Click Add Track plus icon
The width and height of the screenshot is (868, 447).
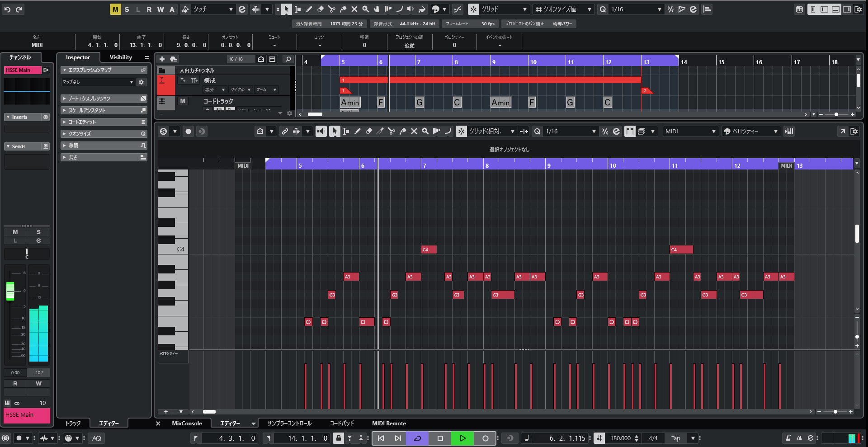162,59
